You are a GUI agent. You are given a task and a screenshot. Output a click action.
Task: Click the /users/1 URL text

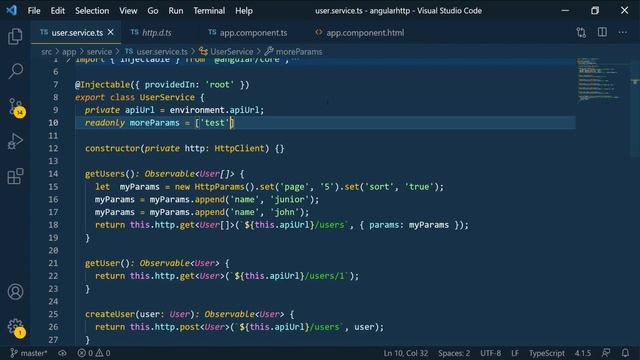pyautogui.click(x=324, y=276)
